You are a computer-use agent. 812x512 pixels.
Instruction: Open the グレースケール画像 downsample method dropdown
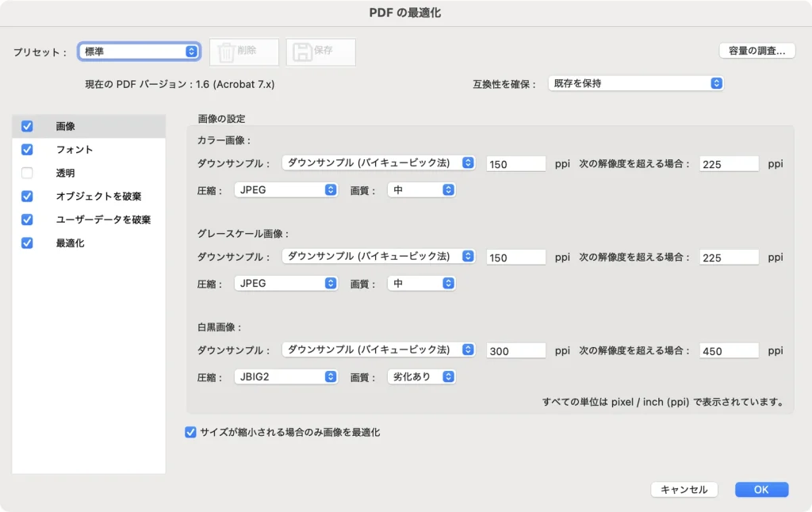378,256
